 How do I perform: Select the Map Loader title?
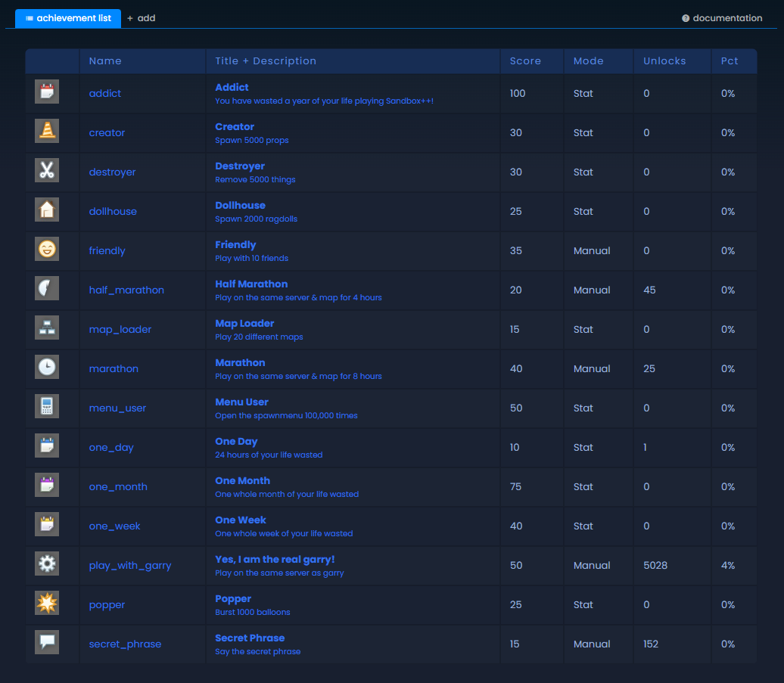point(244,324)
